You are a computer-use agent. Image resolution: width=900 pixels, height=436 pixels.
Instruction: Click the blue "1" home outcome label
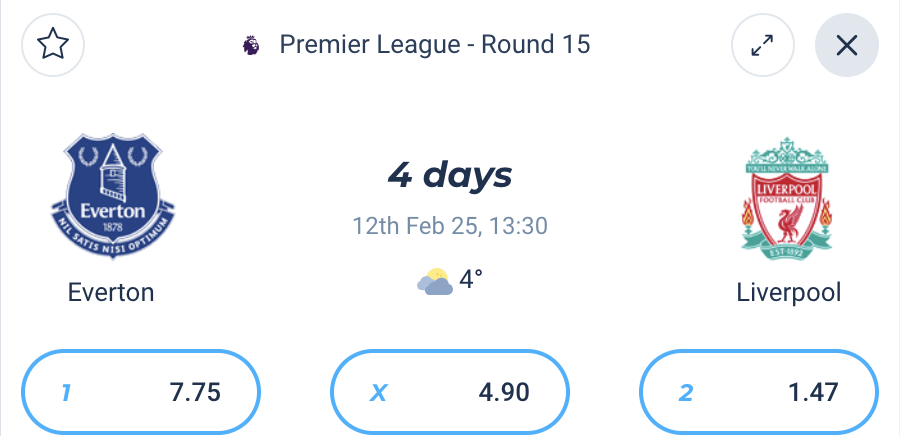click(x=66, y=392)
